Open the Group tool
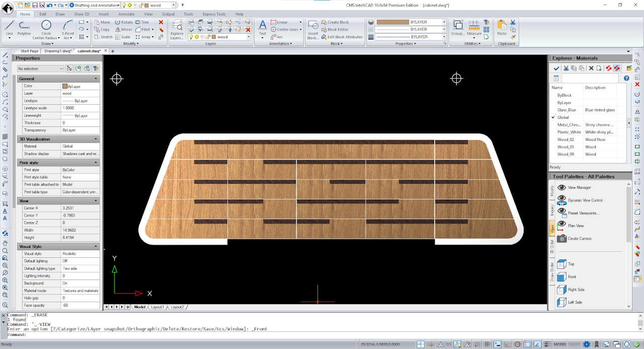The width and height of the screenshot is (644, 349). click(x=458, y=28)
